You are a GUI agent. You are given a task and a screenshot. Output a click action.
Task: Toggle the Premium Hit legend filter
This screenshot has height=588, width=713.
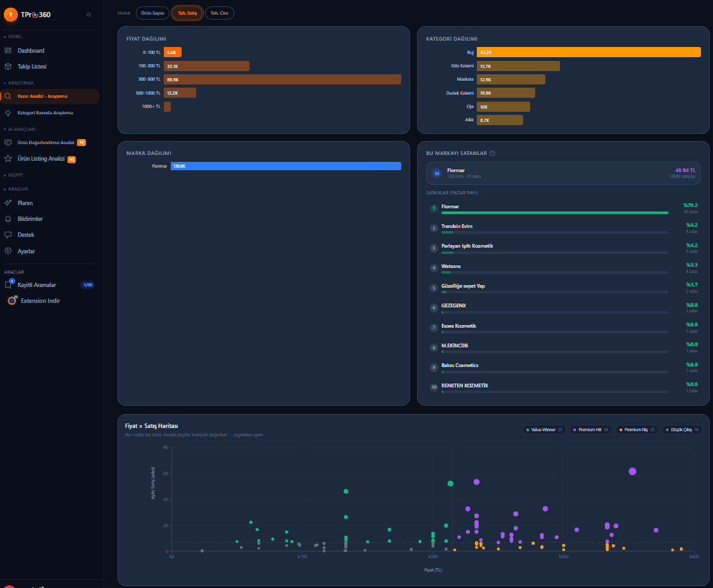590,430
